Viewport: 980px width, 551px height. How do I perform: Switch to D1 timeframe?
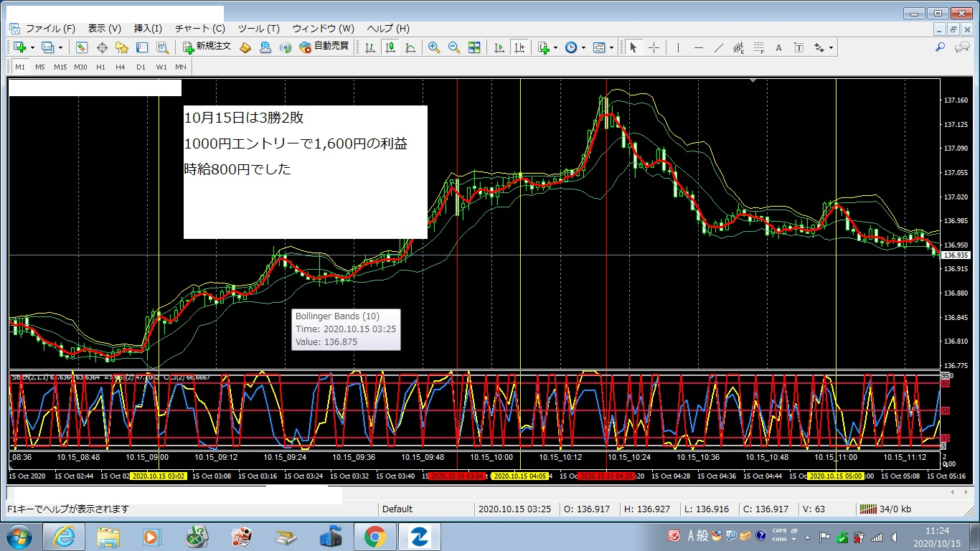pyautogui.click(x=141, y=67)
